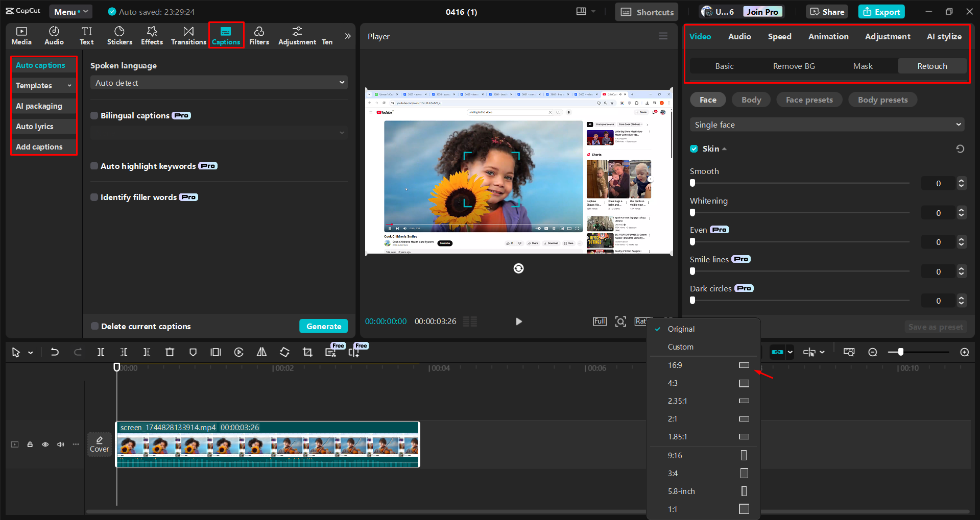The image size is (980, 520).
Task: Delete the clip using the trash icon
Action: 170,352
